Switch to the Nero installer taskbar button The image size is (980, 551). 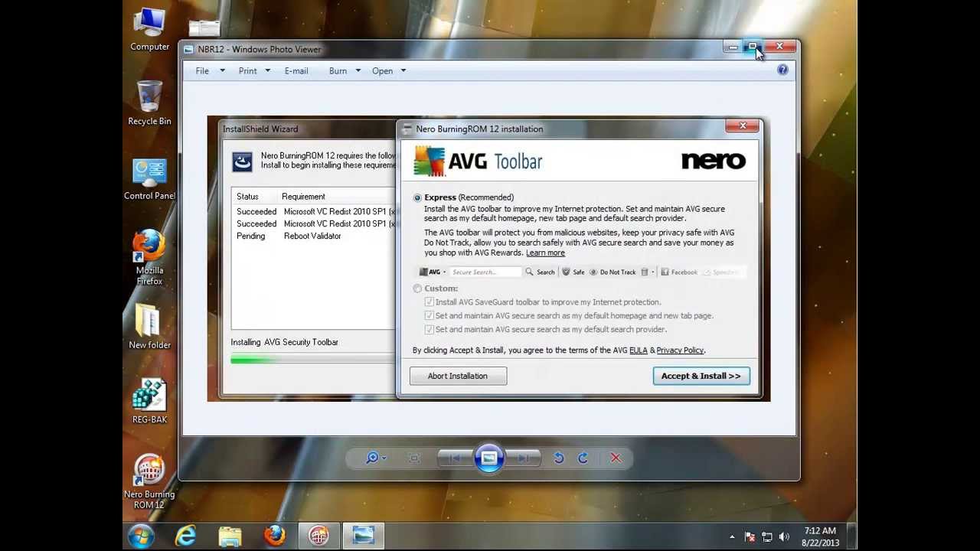tap(318, 536)
